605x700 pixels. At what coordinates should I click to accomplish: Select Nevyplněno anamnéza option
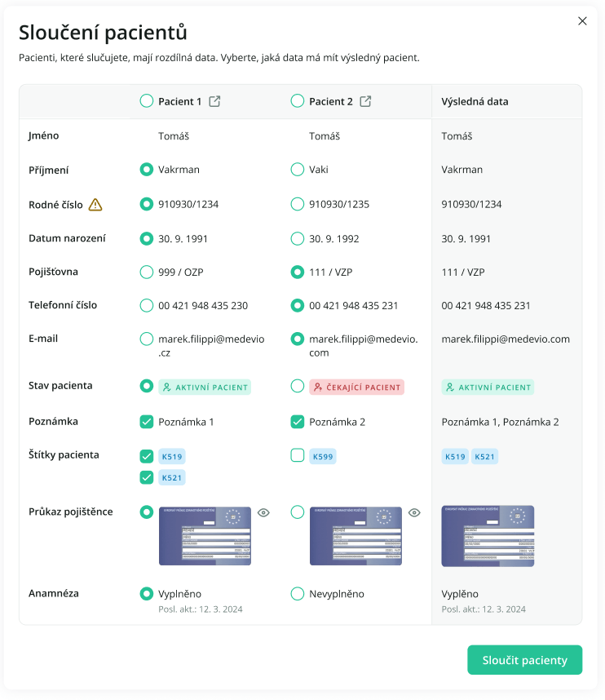tap(298, 594)
